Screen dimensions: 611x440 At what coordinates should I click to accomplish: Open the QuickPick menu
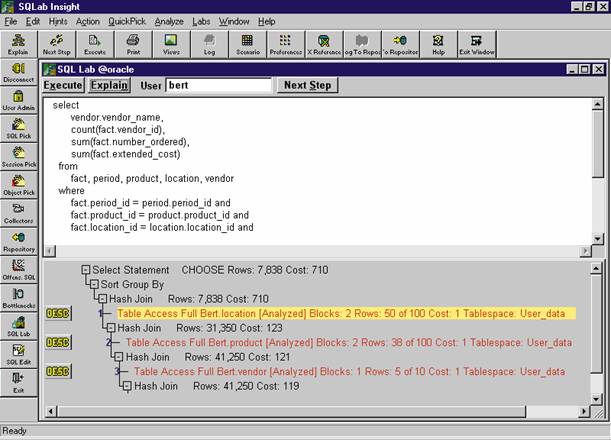(x=127, y=21)
